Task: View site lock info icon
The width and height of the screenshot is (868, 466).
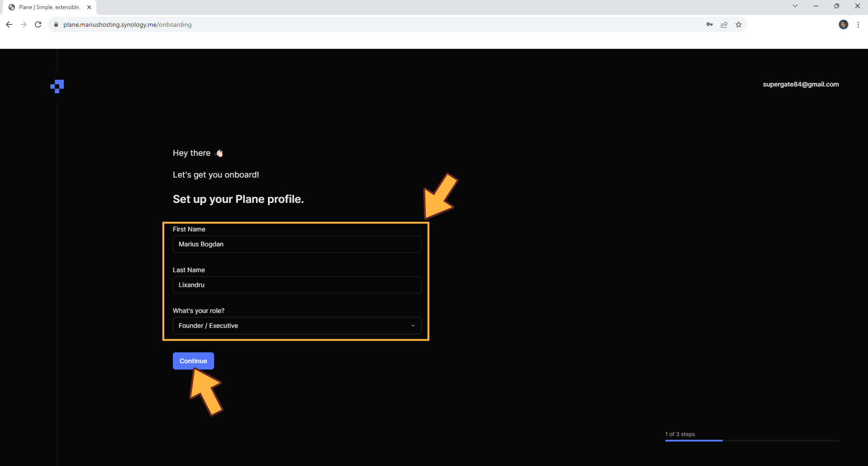Action: (56, 24)
